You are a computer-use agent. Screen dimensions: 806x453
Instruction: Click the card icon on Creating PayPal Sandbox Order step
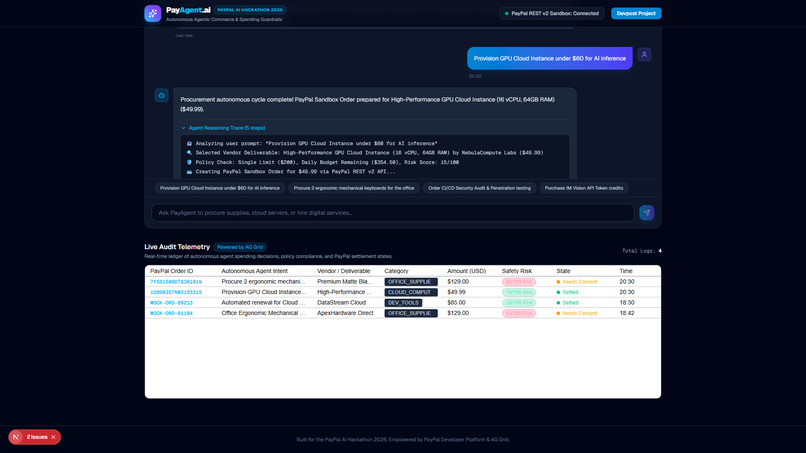point(189,172)
